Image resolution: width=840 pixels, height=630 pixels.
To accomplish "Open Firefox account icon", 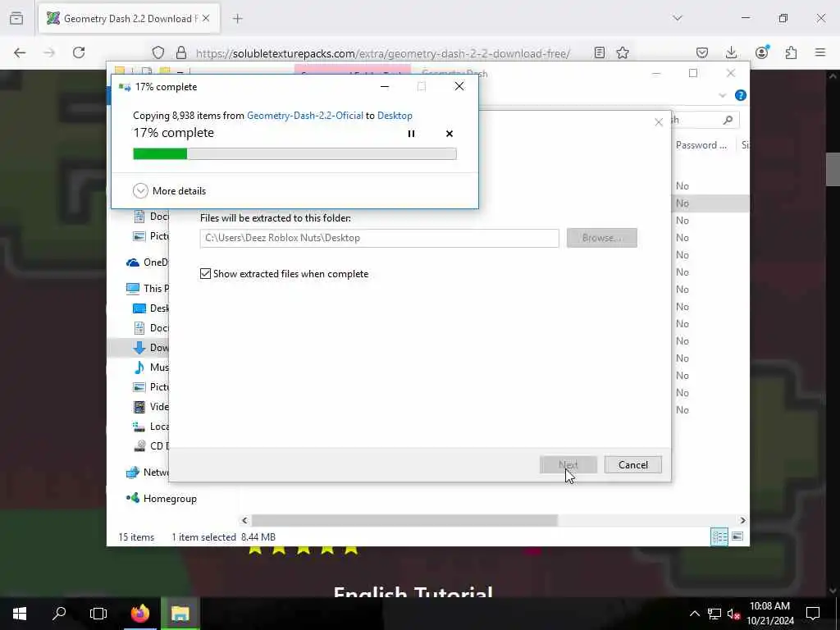I will pos(762,52).
